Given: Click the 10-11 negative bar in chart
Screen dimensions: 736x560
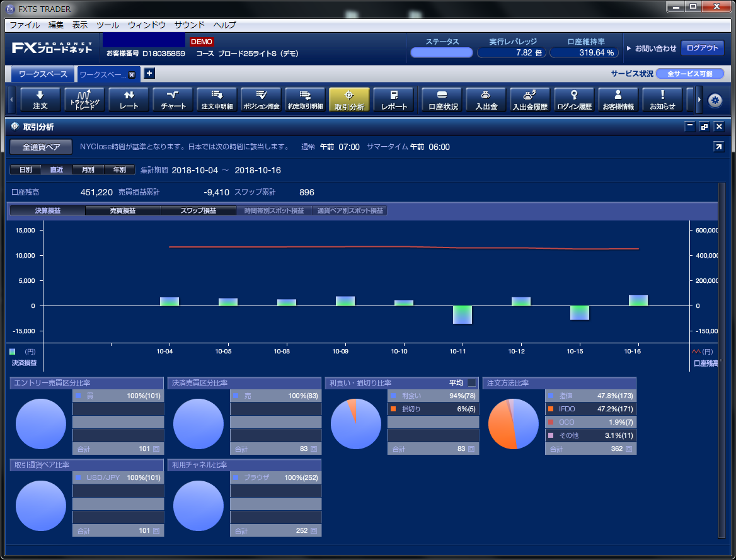Looking at the screenshot, I should (463, 314).
